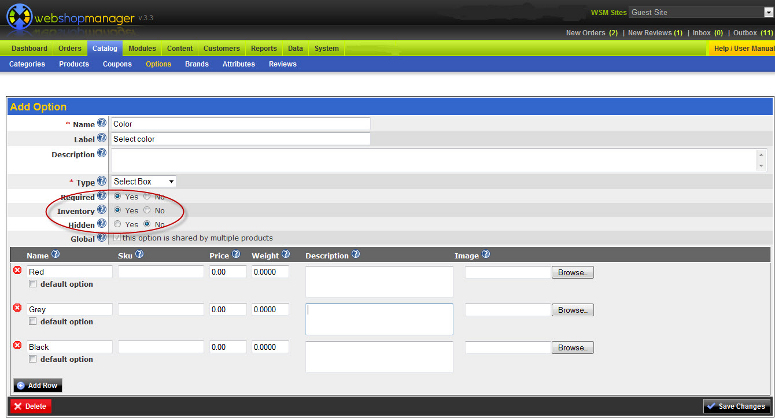Remove the Black row using its red X icon
This screenshot has height=418, width=775.
[x=17, y=345]
